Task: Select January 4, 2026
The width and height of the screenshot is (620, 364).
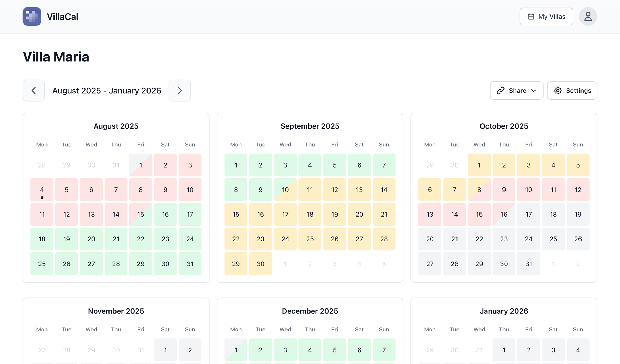Action: tap(578, 350)
